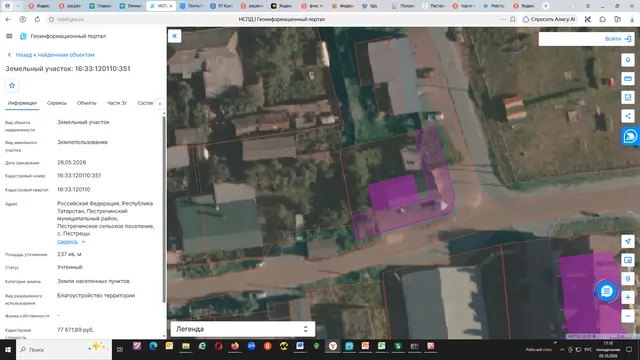Activate the area selection tool icon

pyautogui.click(x=628, y=97)
